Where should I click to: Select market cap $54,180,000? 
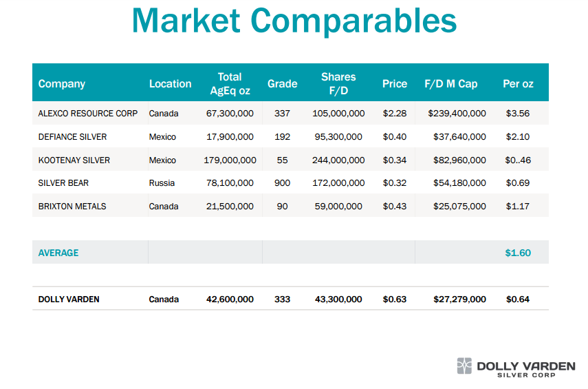tap(460, 183)
